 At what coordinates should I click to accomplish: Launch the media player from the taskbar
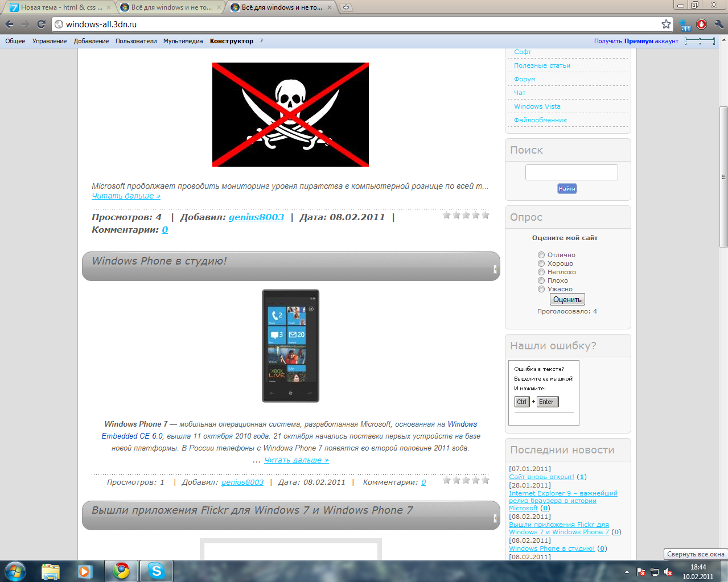pos(85,571)
